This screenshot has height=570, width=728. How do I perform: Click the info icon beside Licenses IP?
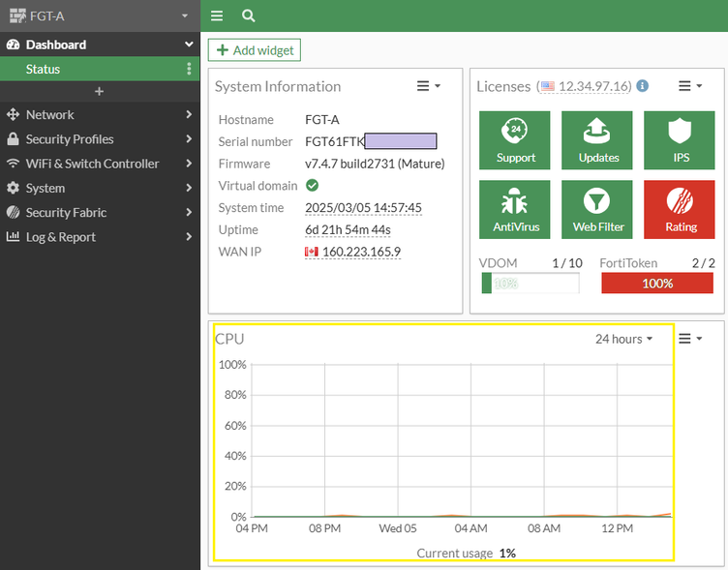pos(643,86)
